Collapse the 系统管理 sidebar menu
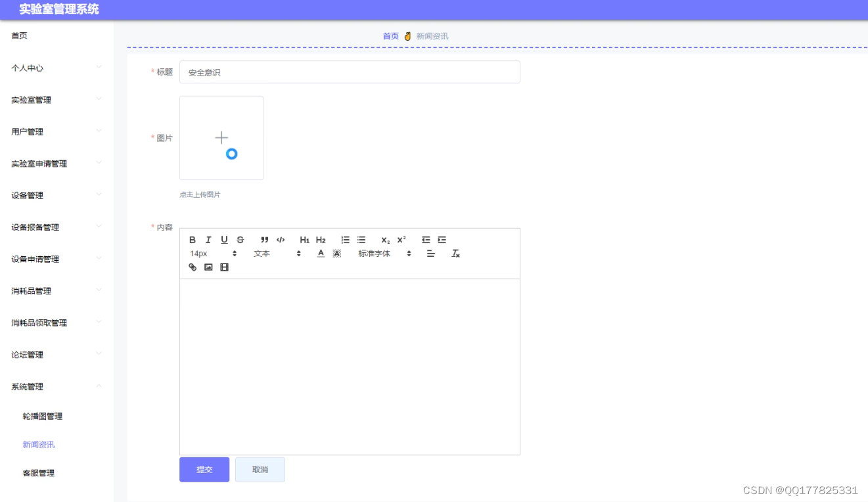 (57, 386)
